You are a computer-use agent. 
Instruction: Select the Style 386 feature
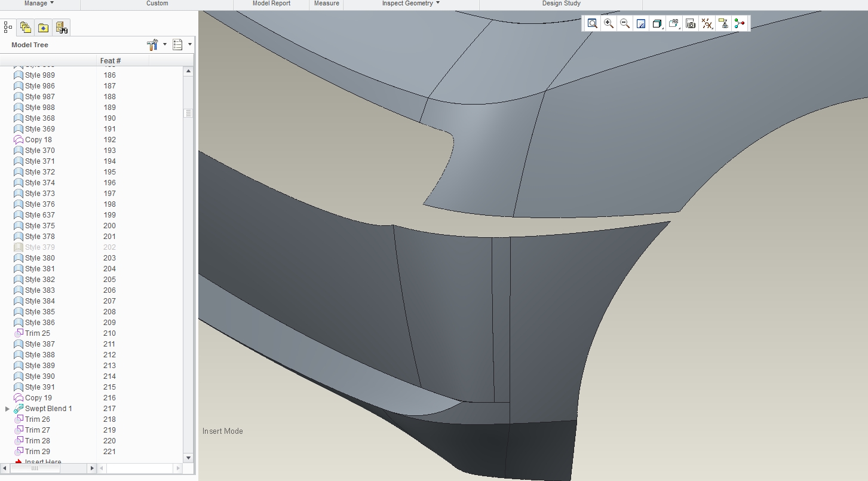[40, 323]
